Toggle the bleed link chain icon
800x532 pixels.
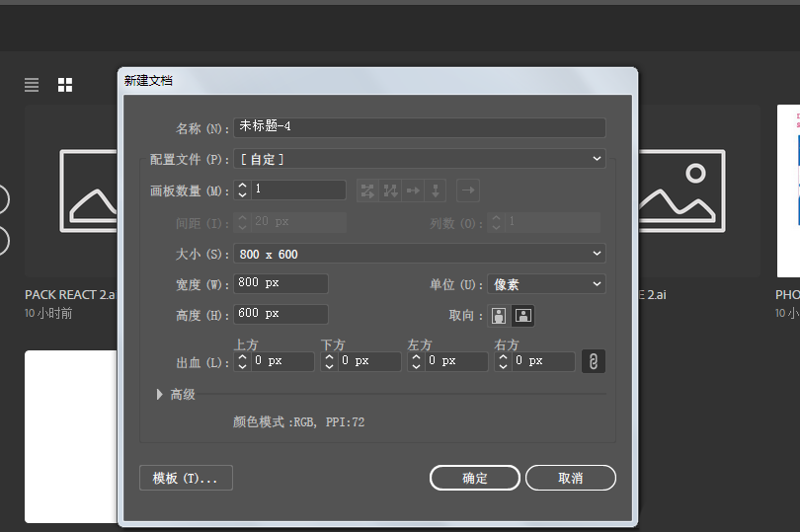594,361
